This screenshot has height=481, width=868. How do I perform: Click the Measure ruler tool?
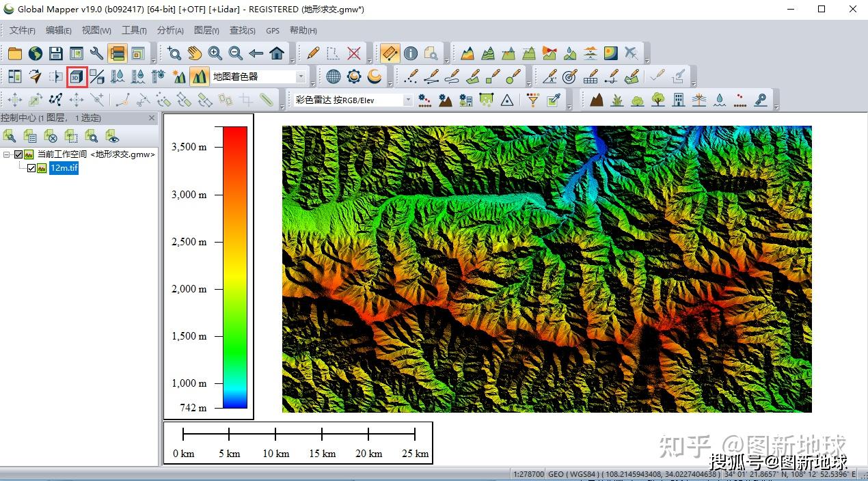click(x=390, y=53)
